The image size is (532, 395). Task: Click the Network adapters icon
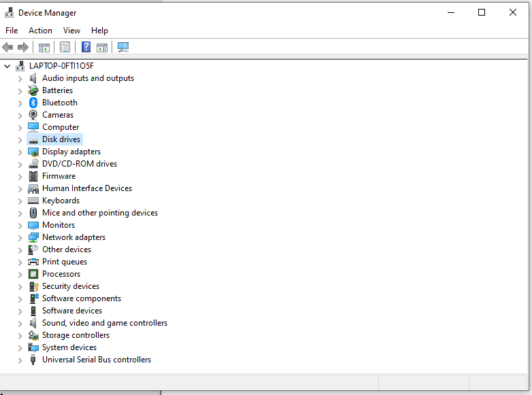tap(33, 237)
